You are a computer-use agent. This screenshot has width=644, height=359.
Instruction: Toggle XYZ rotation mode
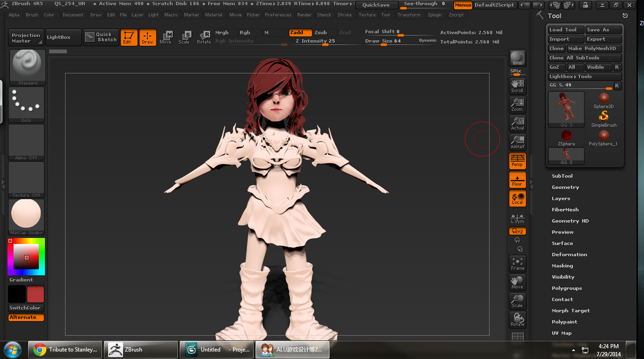click(517, 231)
